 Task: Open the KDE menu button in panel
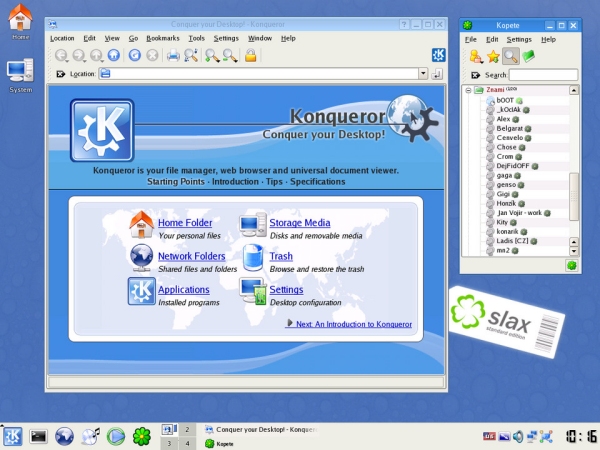[x=13, y=436]
